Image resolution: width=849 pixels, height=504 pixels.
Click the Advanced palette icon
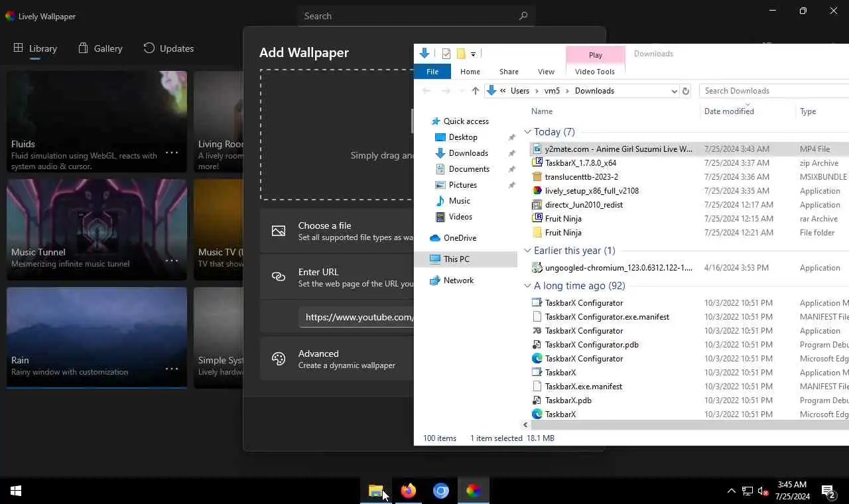pos(279,359)
